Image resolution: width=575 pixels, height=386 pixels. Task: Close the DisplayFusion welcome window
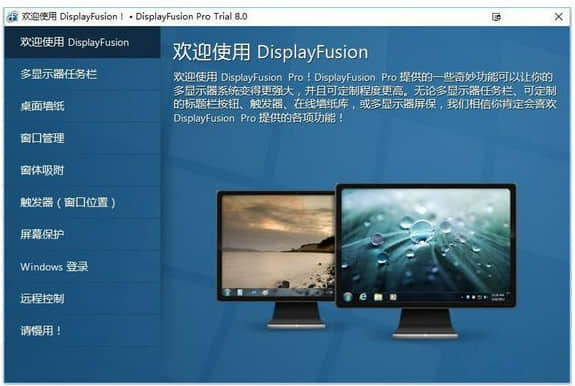click(x=558, y=17)
